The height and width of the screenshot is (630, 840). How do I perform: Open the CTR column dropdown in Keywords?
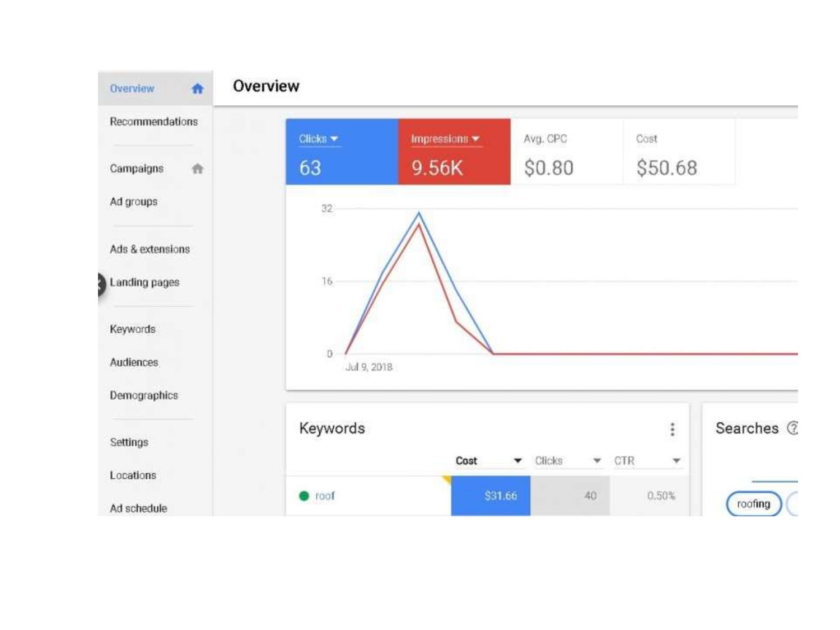point(676,460)
